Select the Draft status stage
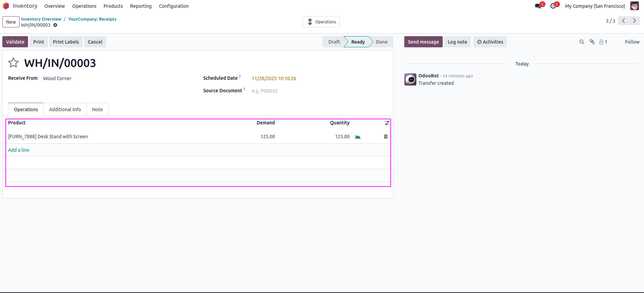Viewport: 644px width, 293px height. [334, 42]
